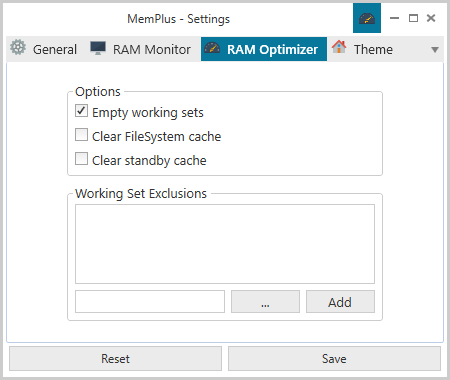Click the gauge icon of RAM Optimizer tab
Image resolution: width=450 pixels, height=380 pixels.
click(212, 48)
